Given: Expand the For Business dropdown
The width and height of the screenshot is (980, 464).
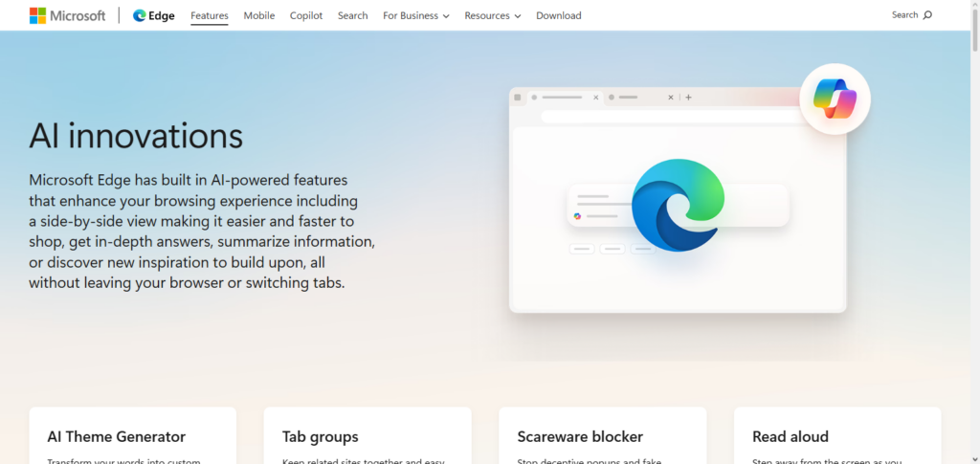Looking at the screenshot, I should pyautogui.click(x=416, y=15).
